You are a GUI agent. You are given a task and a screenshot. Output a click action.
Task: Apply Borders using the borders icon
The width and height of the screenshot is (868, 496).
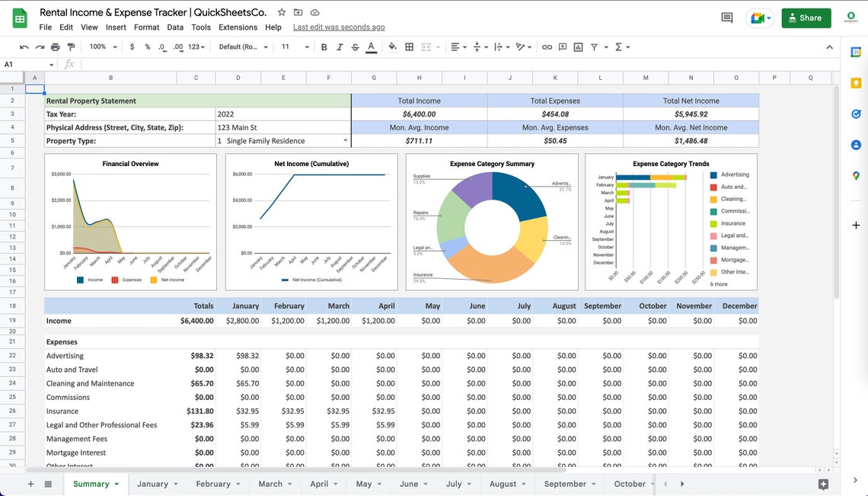409,46
